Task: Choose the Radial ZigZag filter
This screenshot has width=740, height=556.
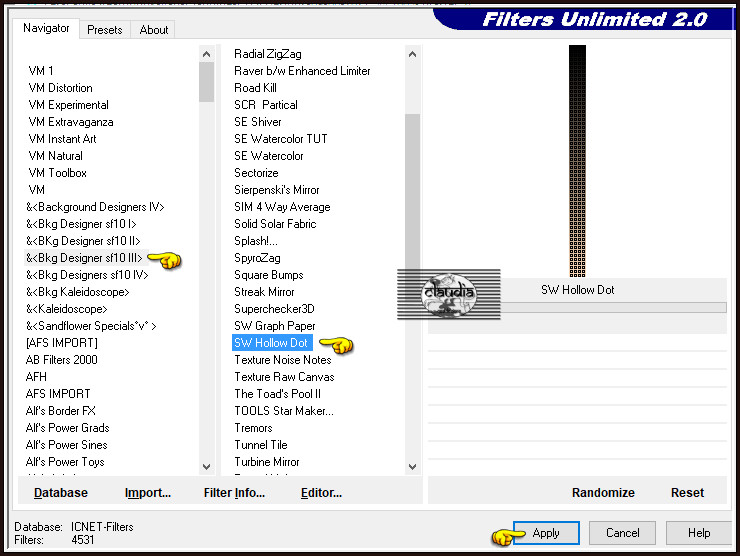Action: (x=268, y=54)
